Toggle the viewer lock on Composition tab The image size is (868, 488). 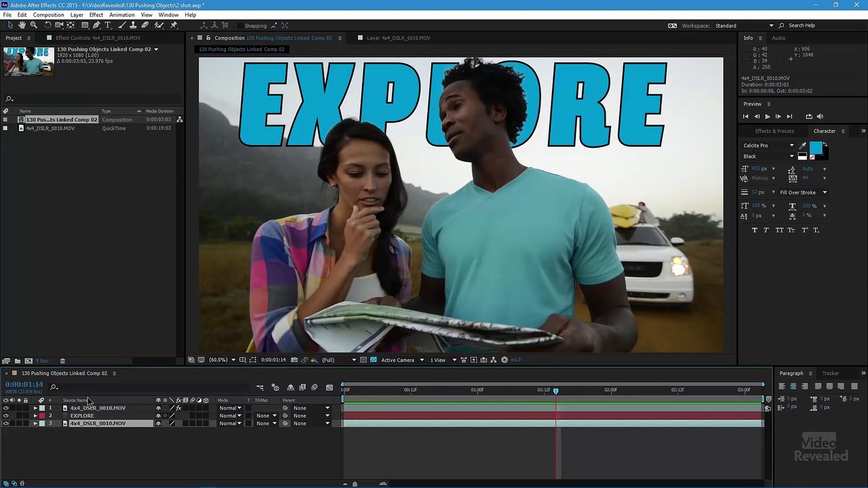pyautogui.click(x=208, y=38)
